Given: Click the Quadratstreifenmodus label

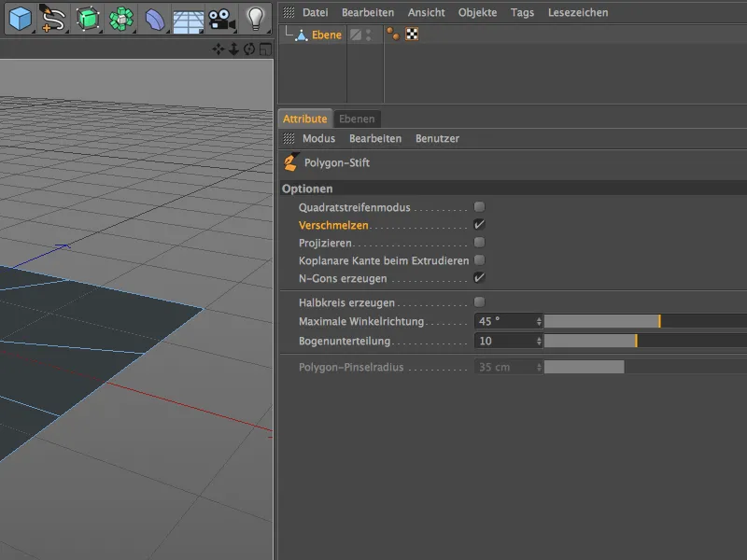Looking at the screenshot, I should [355, 207].
